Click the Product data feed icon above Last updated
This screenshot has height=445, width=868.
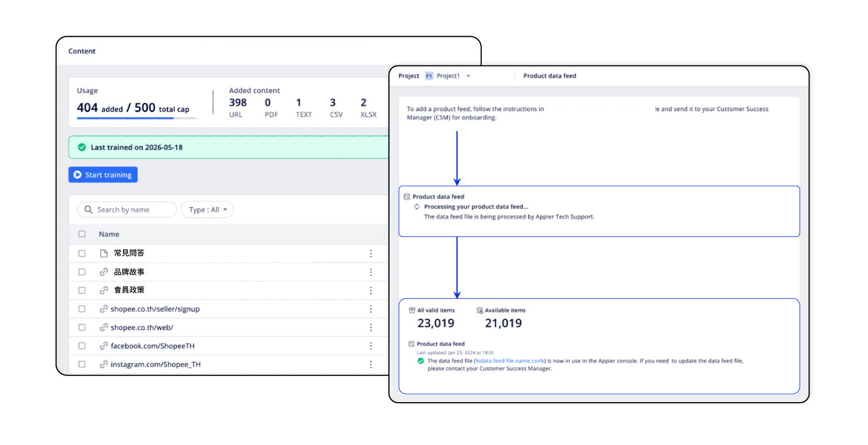[412, 344]
